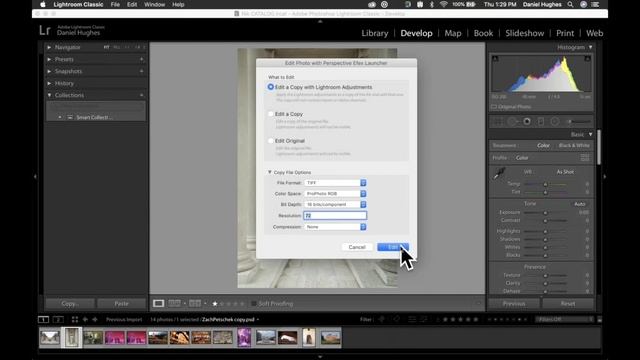
Task: Switch to Loupe view icon in toolbar
Action: click(x=158, y=303)
